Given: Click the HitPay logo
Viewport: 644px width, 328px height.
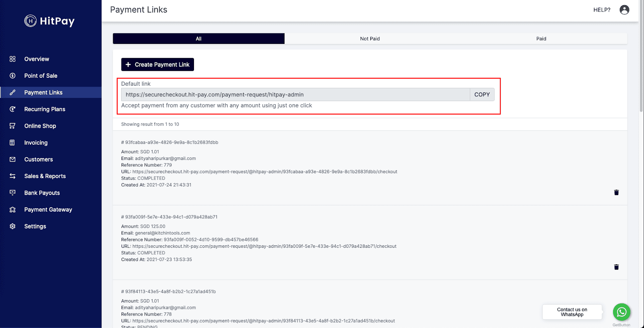Looking at the screenshot, I should (x=49, y=21).
